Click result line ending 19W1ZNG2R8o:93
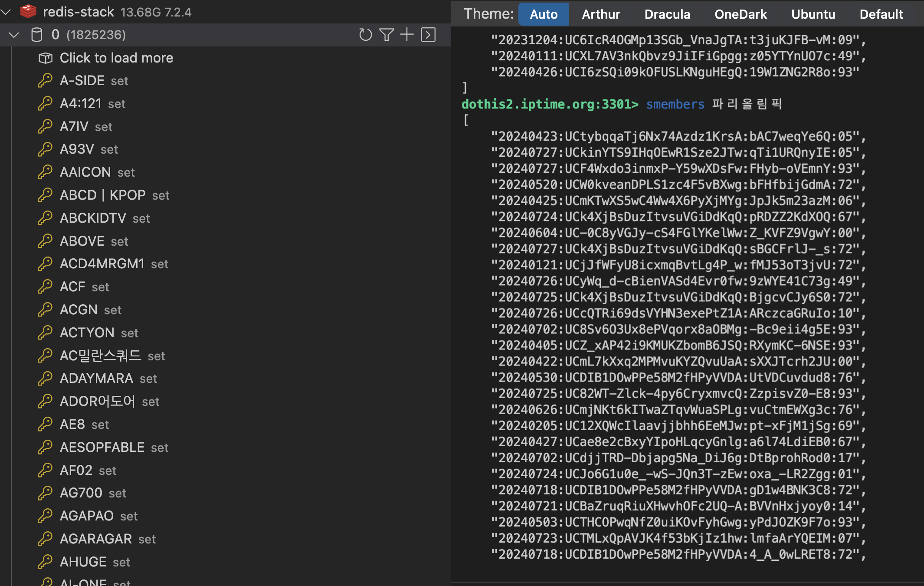This screenshot has height=586, width=924. pyautogui.click(x=675, y=72)
